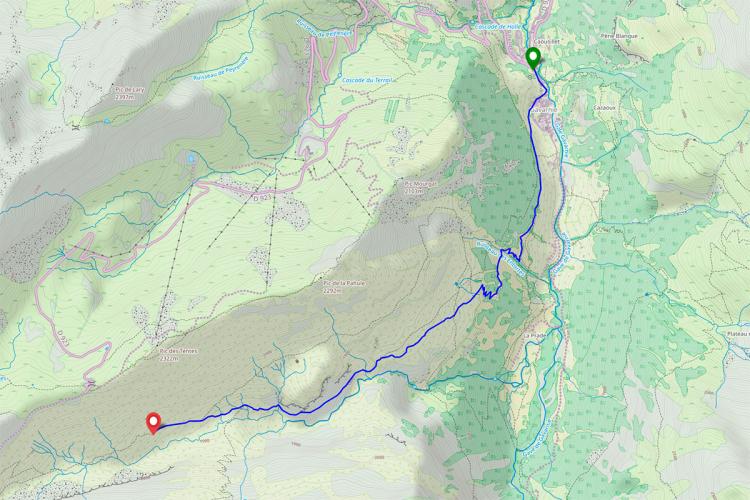The image size is (750, 500).
Task: Click the green start marker pin
Action: (x=532, y=58)
